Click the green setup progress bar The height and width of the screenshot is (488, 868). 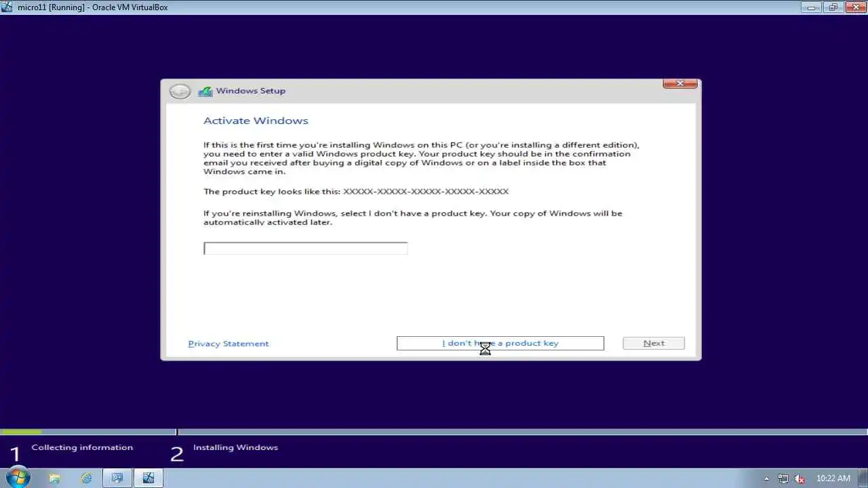[21, 432]
